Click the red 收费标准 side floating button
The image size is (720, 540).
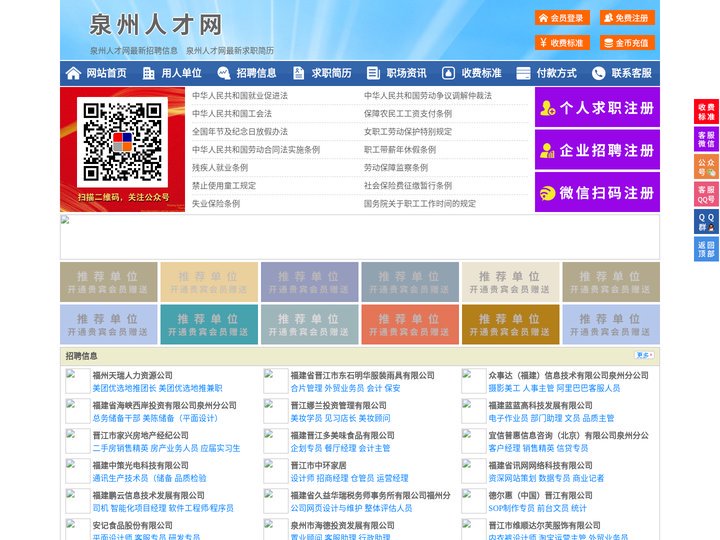coord(706,111)
